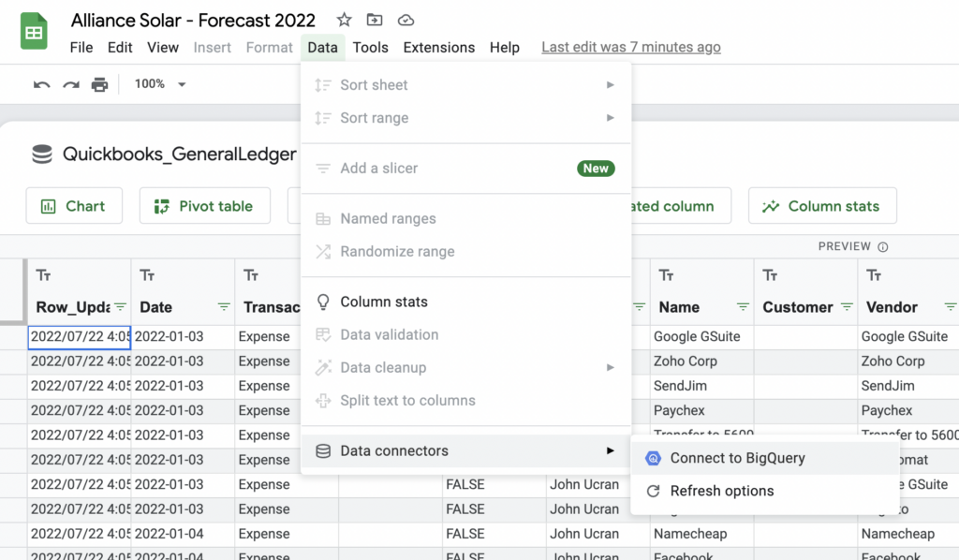Click the document title Alliance Solar - Forecast 2022
The height and width of the screenshot is (560, 959).
point(193,21)
